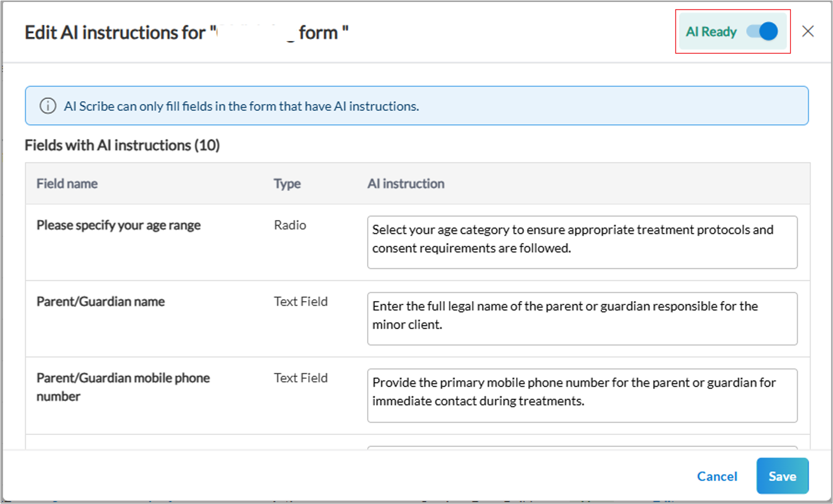Screen dimensions: 833x504
Task: Click the info icon in the banner
Action: tap(48, 106)
